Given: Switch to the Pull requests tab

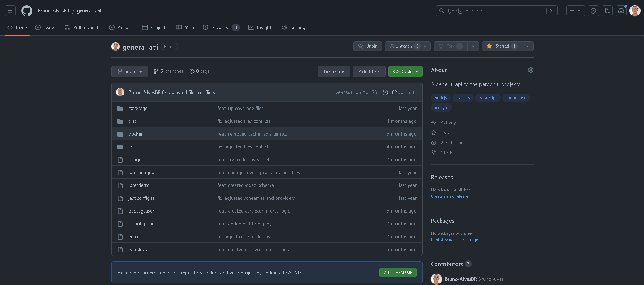Looking at the screenshot, I should point(82,27).
